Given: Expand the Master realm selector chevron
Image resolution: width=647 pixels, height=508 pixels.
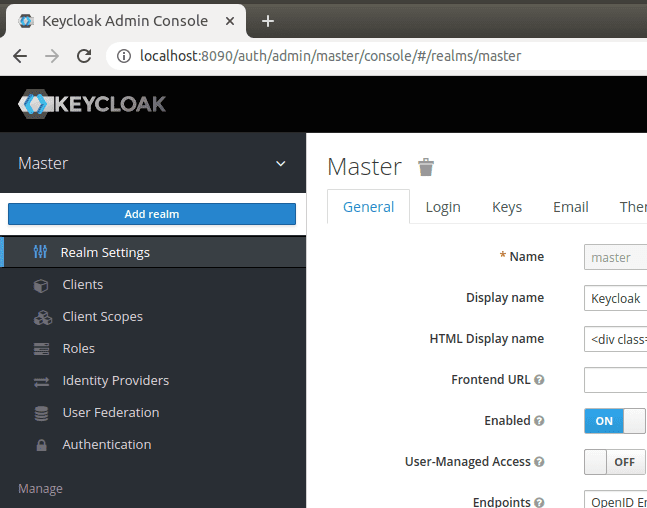Looking at the screenshot, I should tap(281, 164).
